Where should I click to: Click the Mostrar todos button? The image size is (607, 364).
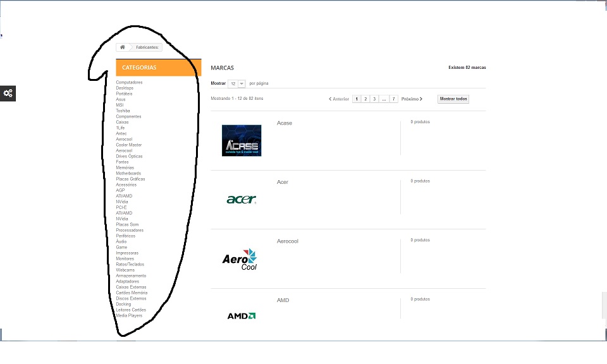(x=453, y=99)
